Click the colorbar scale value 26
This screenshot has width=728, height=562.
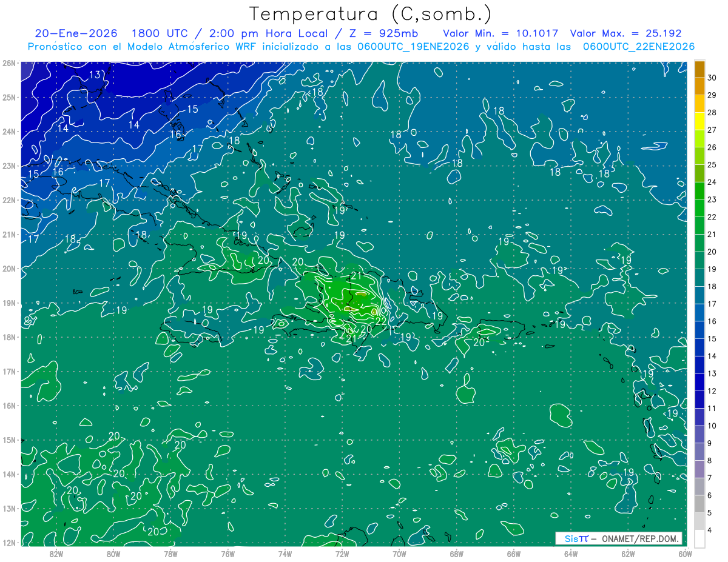(x=712, y=147)
